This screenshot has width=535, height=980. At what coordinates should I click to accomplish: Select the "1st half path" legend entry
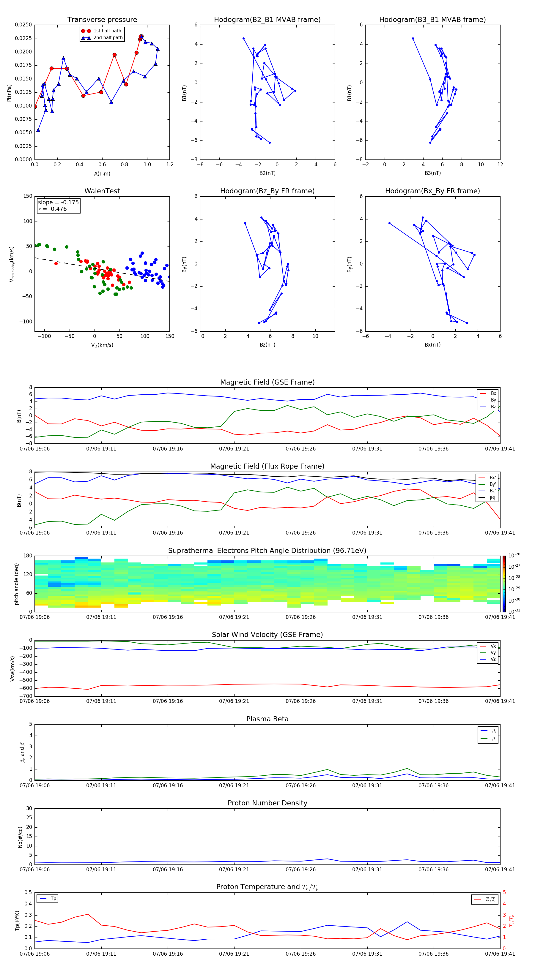click(101, 31)
